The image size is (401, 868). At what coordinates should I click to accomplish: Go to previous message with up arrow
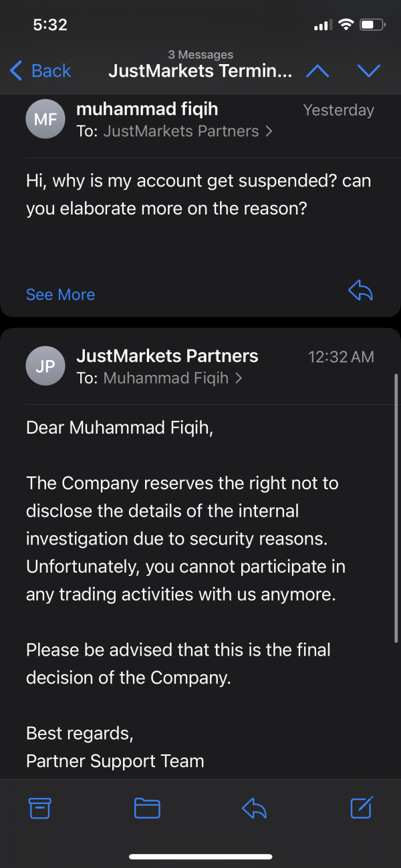point(317,71)
